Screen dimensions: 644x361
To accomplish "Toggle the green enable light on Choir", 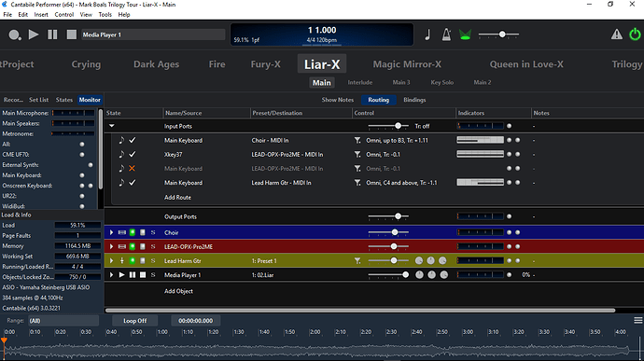I will click(x=133, y=232).
